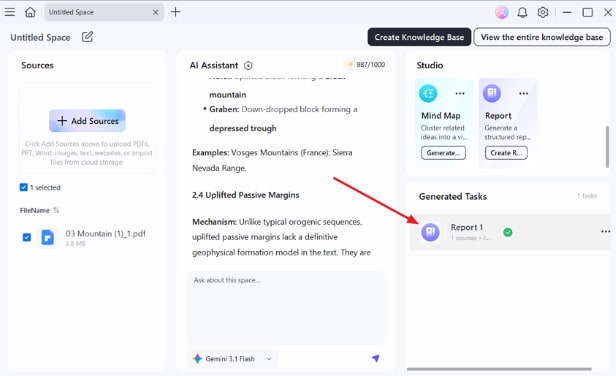Click the Add Sources button

click(x=87, y=121)
